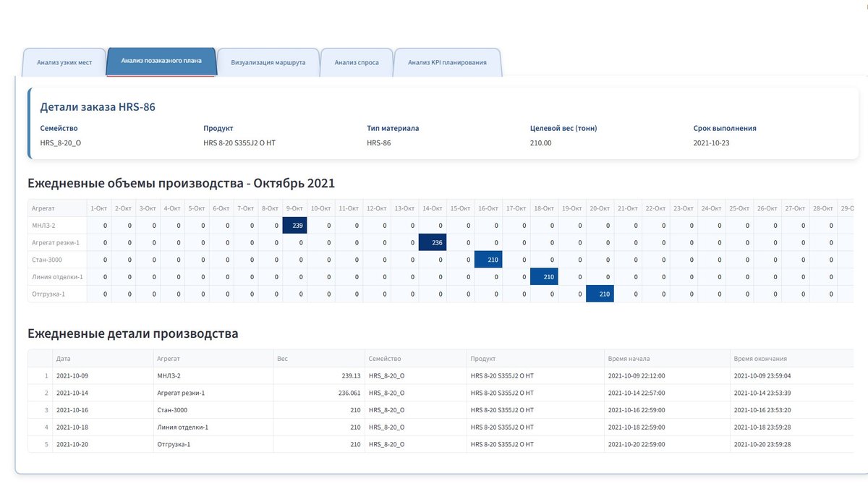Switch to the "Анализ узких мест" tab
Image resolution: width=868 pixels, height=494 pixels.
[64, 62]
